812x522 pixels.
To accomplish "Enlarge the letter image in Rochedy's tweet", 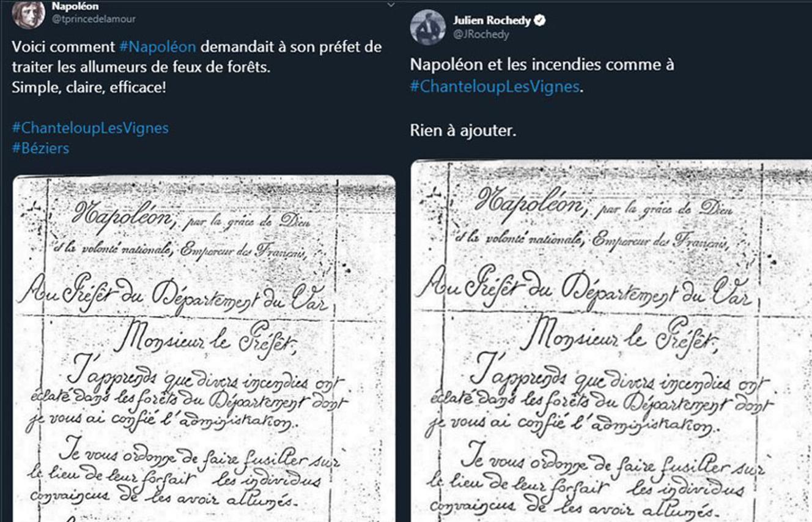I will coord(611,341).
